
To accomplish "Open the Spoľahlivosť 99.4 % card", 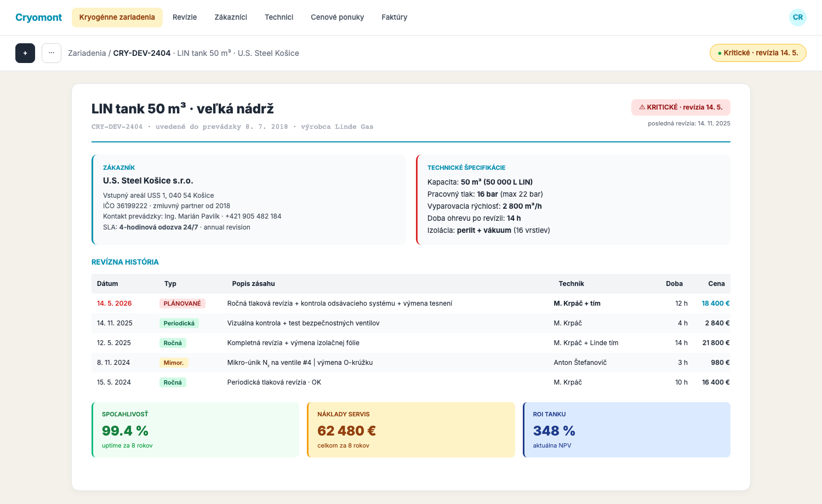I will (x=195, y=430).
